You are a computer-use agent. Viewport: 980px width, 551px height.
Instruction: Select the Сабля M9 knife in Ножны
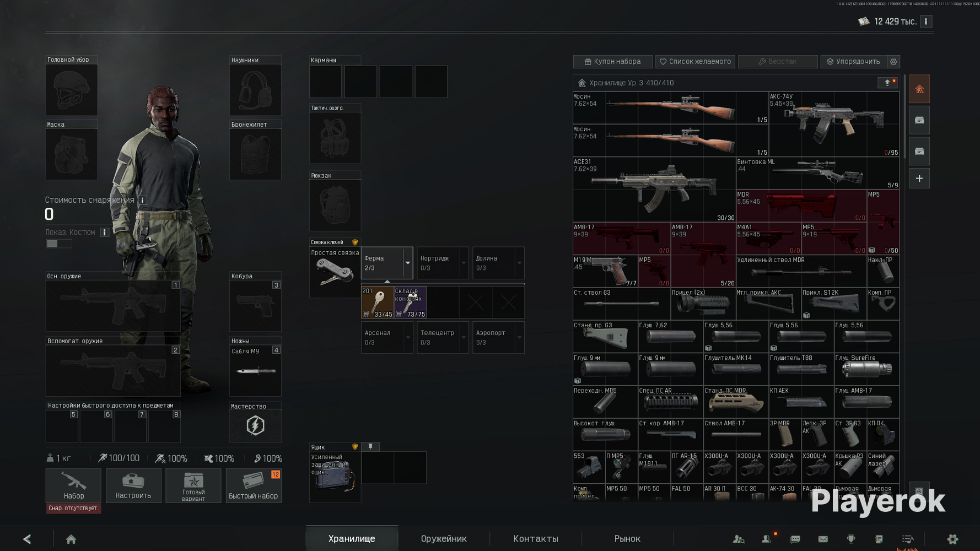[255, 371]
